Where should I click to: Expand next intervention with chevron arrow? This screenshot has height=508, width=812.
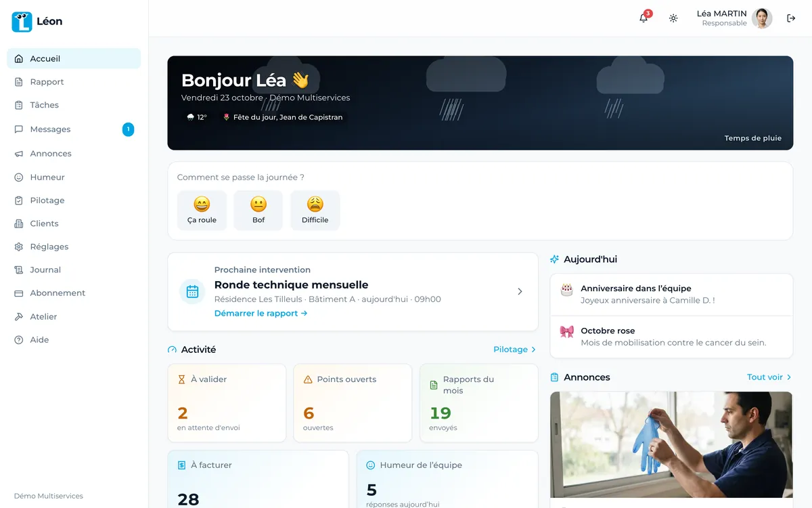click(520, 291)
